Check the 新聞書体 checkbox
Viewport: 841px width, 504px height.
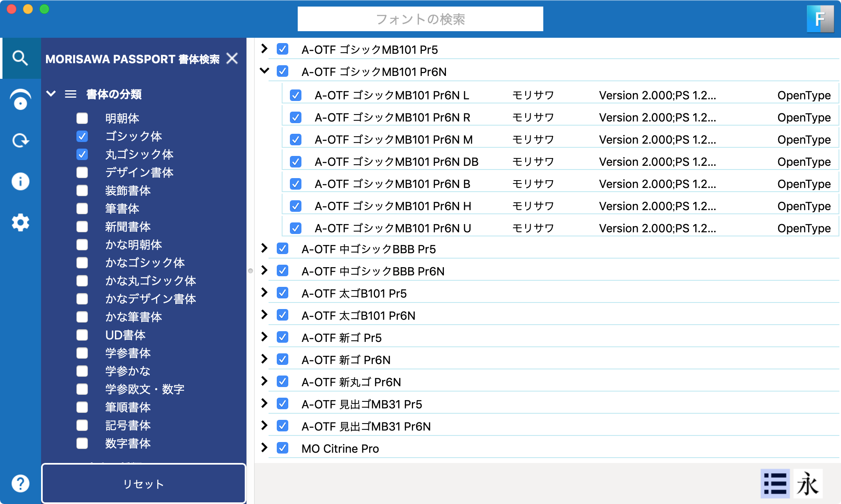click(x=82, y=227)
